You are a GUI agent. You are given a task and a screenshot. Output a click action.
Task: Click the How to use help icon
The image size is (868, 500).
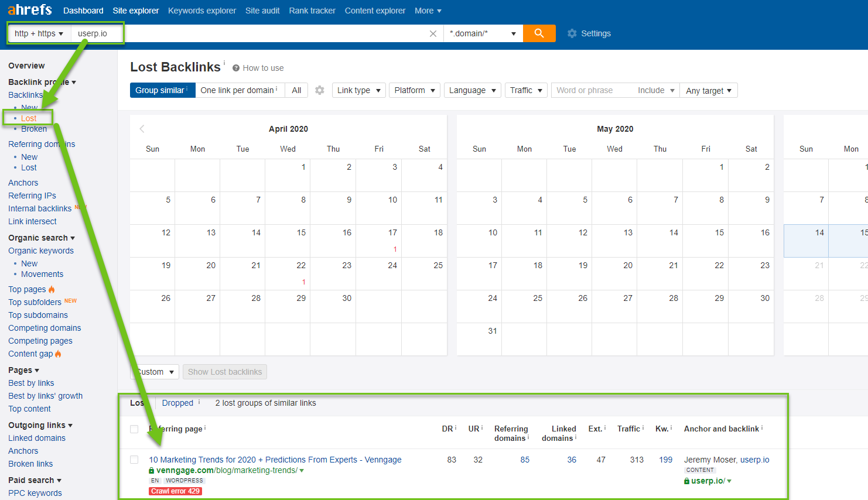click(236, 68)
